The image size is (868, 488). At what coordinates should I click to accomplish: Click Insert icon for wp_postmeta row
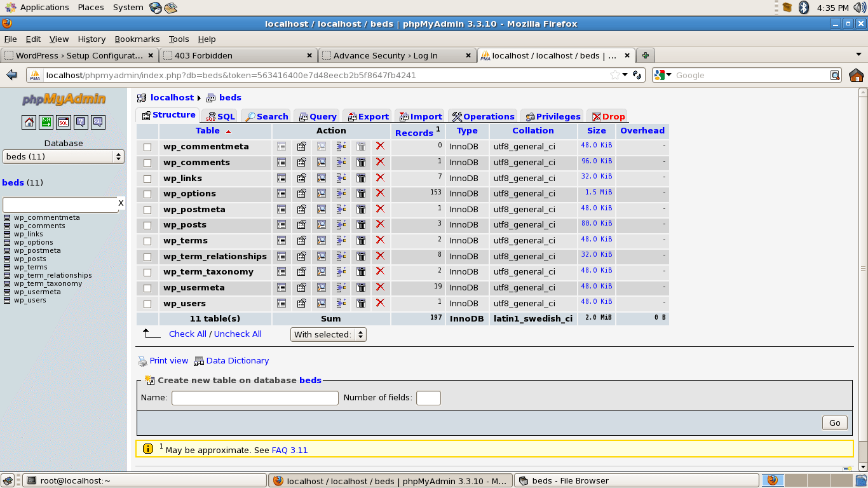pyautogui.click(x=341, y=209)
